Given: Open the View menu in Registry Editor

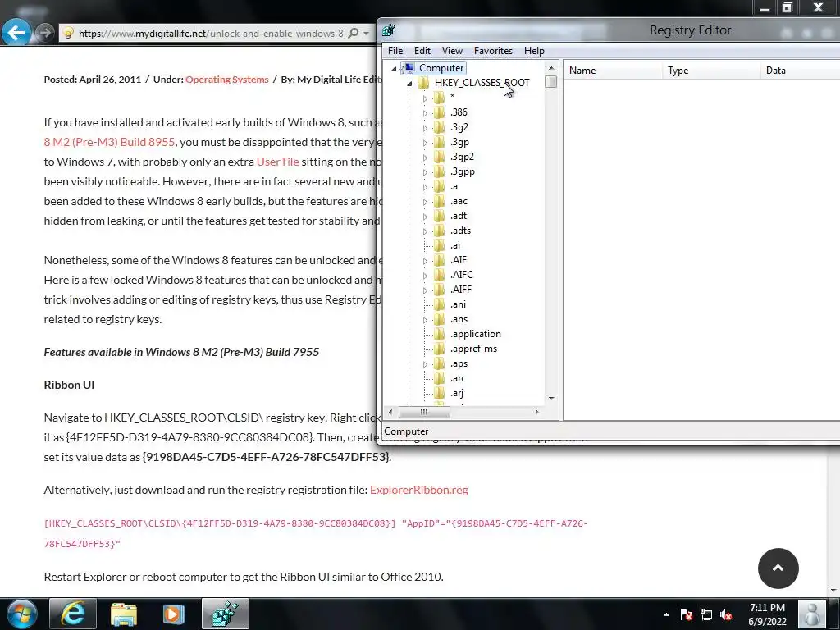Looking at the screenshot, I should [x=452, y=51].
